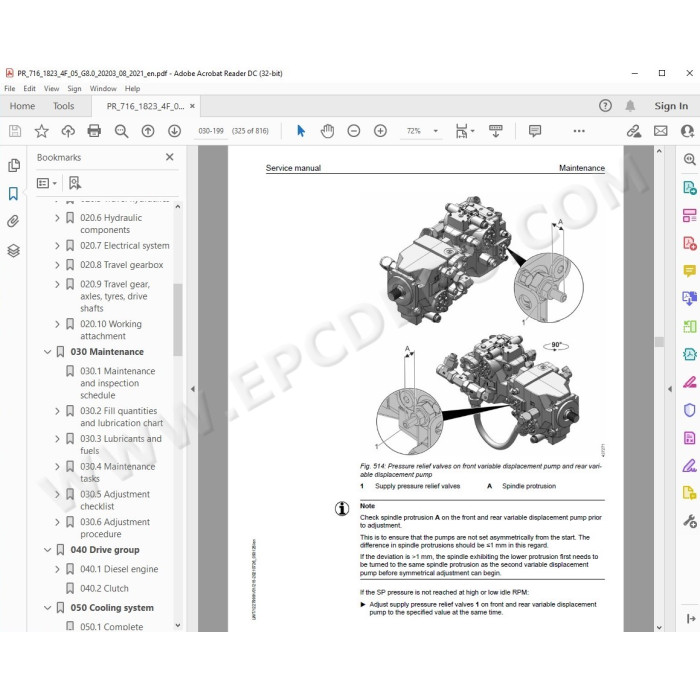Collapse the 030 Maintenance bookmark
The width and height of the screenshot is (700, 700).
(47, 352)
